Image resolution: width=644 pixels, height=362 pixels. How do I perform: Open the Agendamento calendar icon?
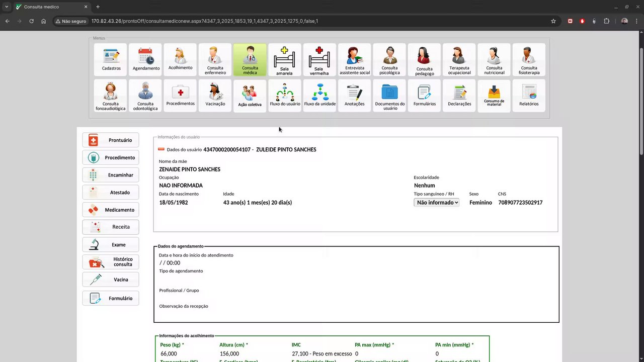coord(146,60)
